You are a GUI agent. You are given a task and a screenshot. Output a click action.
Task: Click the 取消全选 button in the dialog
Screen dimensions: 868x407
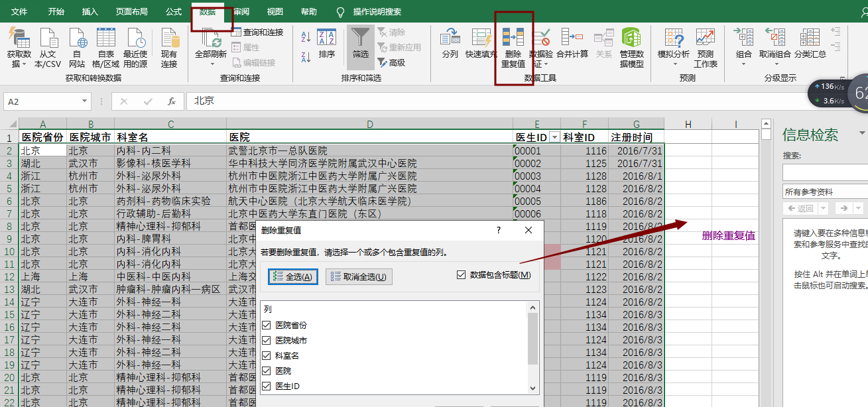coord(359,276)
